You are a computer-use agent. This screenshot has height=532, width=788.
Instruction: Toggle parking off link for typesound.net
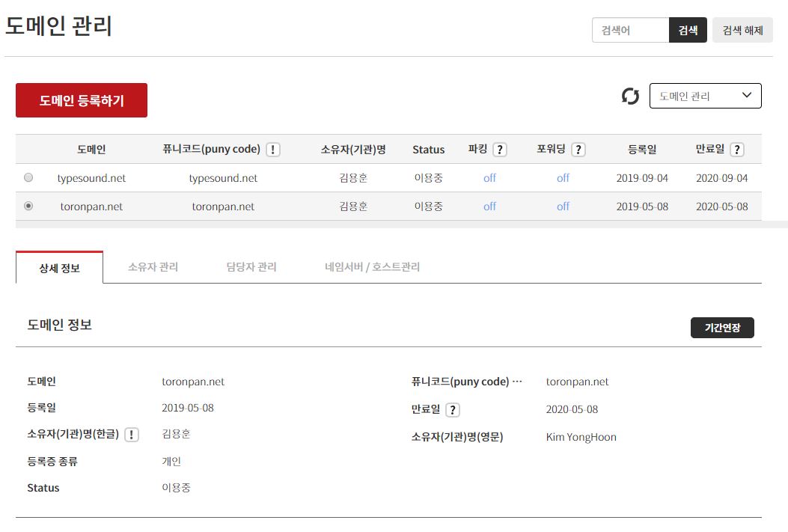point(489,178)
